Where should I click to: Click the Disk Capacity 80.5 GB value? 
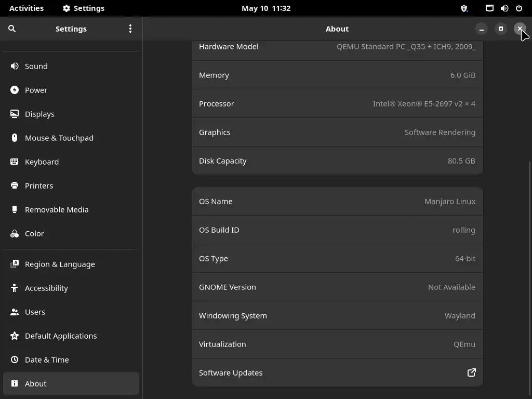(461, 161)
